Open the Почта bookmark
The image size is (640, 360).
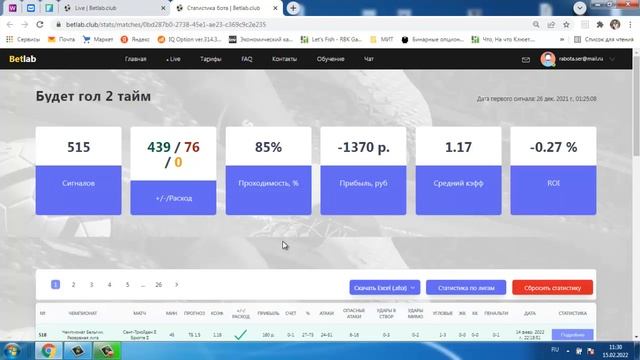click(x=61, y=40)
